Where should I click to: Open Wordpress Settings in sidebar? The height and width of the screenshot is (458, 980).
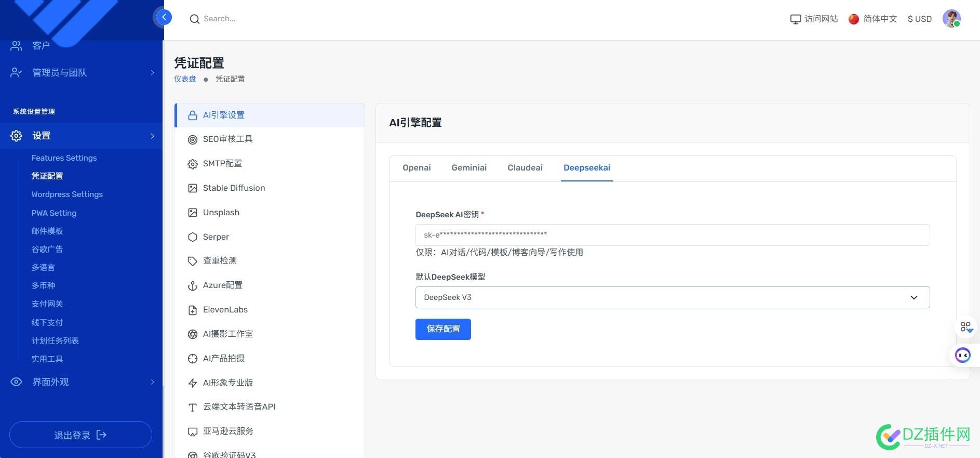pyautogui.click(x=67, y=194)
